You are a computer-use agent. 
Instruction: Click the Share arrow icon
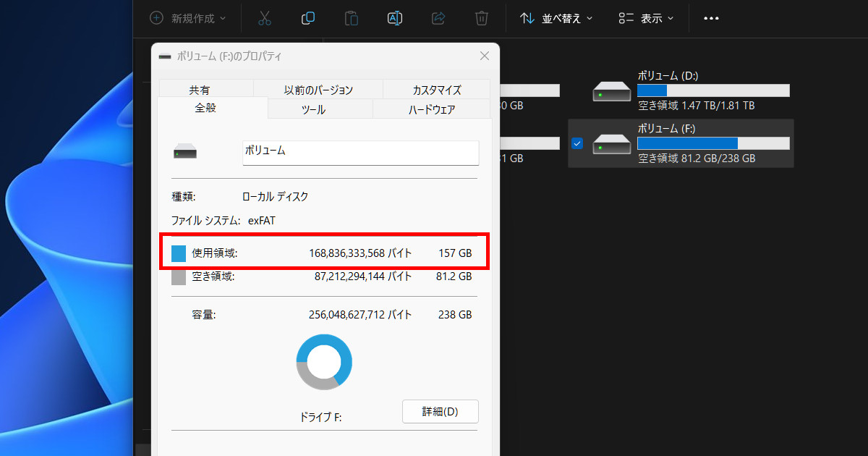tap(438, 18)
